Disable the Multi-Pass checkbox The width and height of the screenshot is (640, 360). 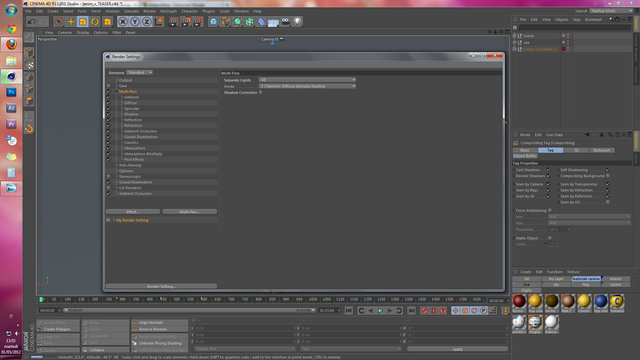[x=109, y=92]
